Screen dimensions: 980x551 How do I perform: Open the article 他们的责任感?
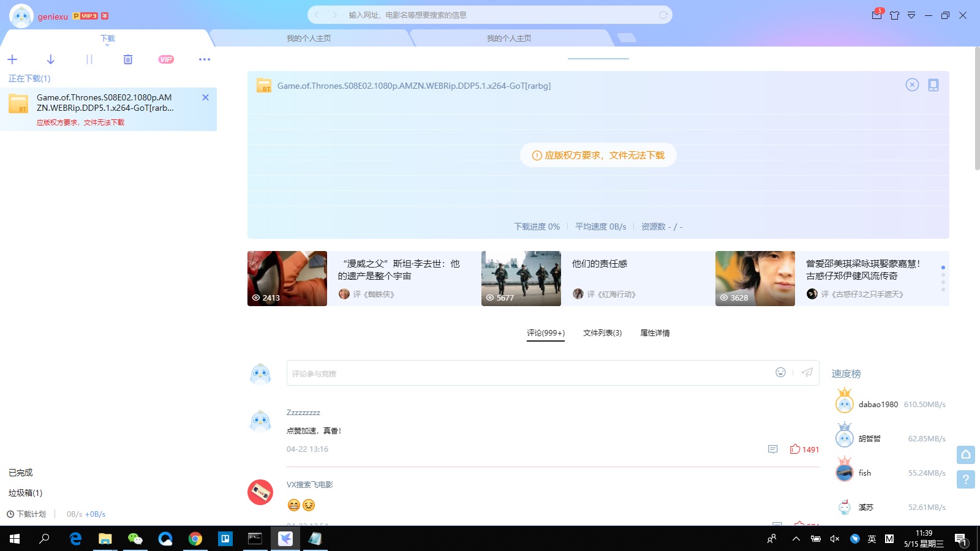600,264
